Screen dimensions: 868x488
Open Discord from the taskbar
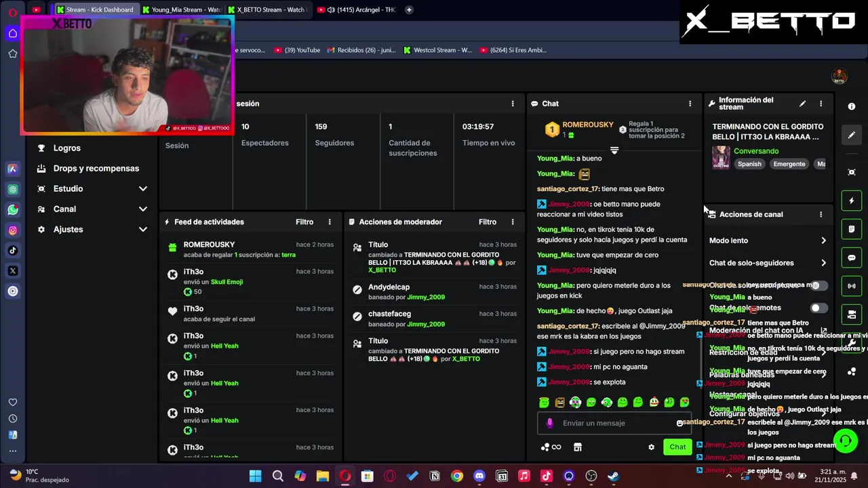[x=479, y=476]
